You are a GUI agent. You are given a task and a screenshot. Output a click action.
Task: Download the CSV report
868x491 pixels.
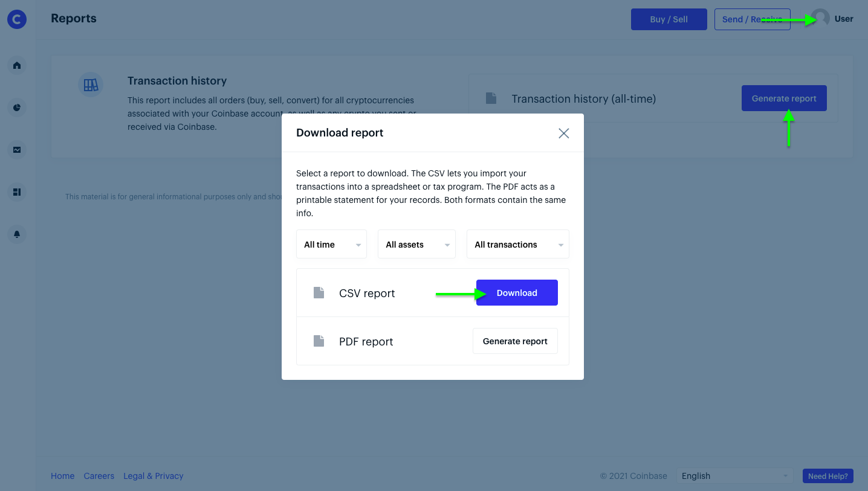pyautogui.click(x=517, y=293)
